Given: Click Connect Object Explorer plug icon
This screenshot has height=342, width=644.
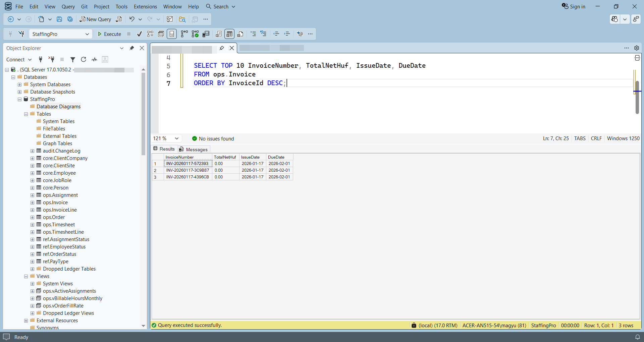Looking at the screenshot, I should point(41,60).
